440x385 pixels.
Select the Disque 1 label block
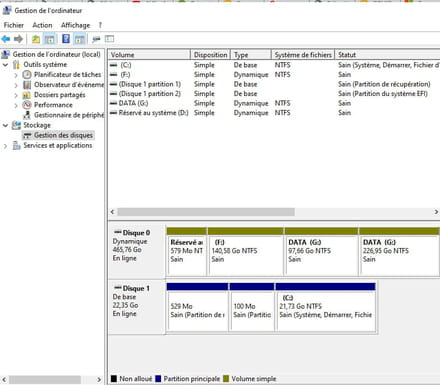click(137, 307)
